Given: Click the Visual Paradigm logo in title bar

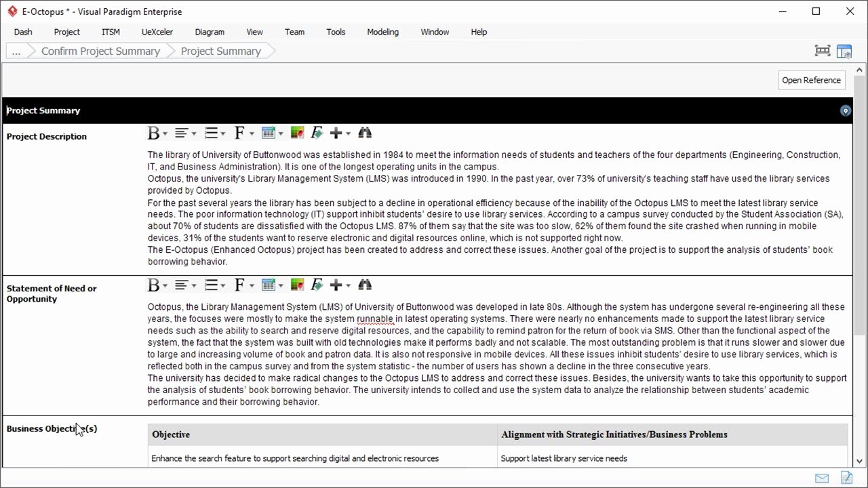Looking at the screenshot, I should point(12,12).
